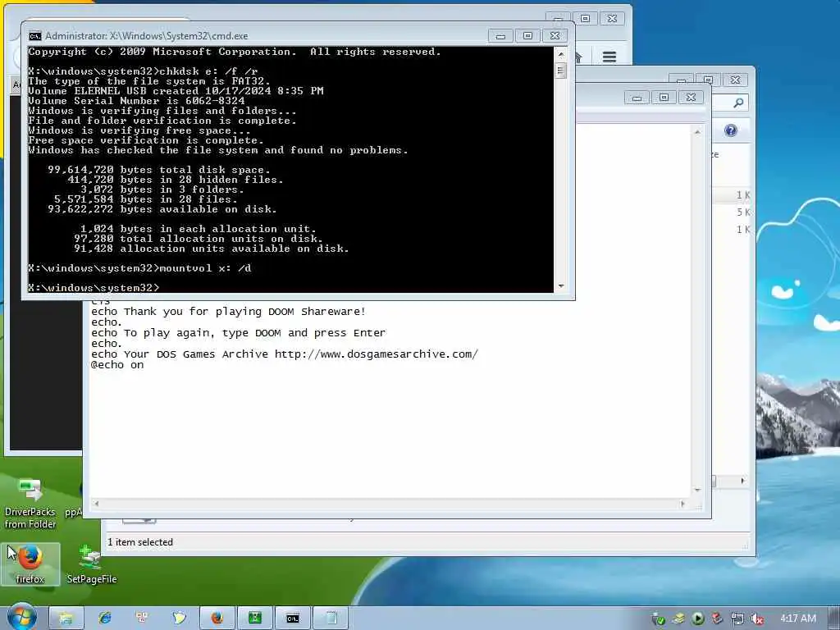Image resolution: width=840 pixels, height=630 pixels.
Task: Switch to the Notepad taskbar button
Action: click(330, 619)
